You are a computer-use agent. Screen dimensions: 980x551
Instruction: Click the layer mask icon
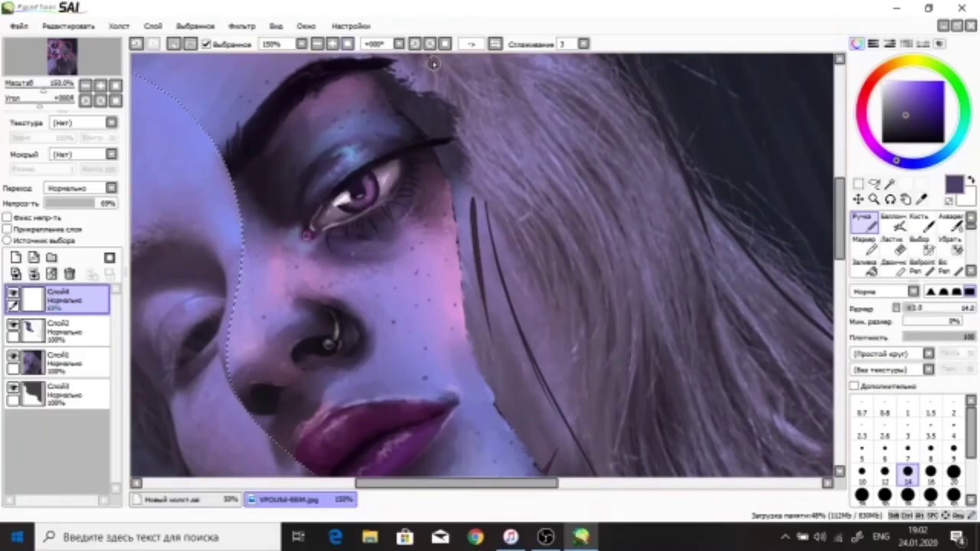click(x=109, y=258)
